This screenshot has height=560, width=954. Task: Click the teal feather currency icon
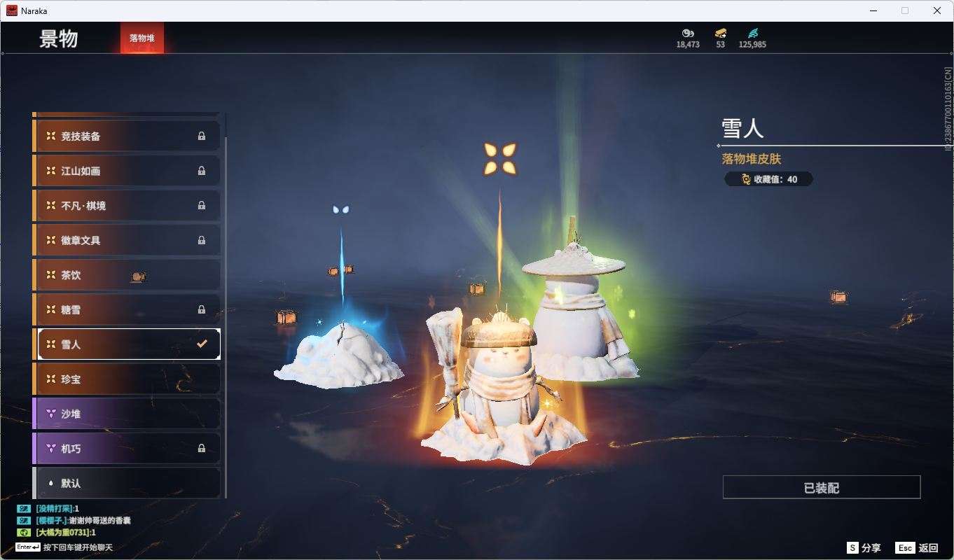pos(752,33)
